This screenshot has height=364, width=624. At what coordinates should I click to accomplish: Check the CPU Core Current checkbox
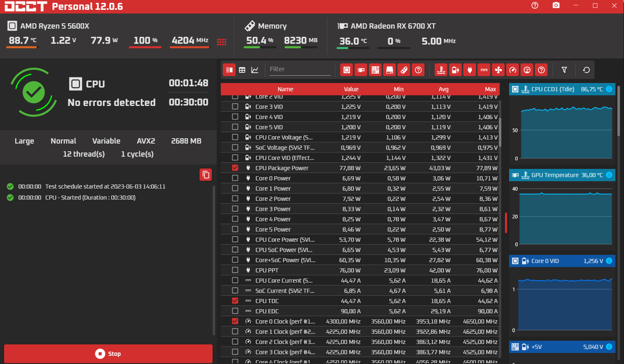[x=235, y=280]
